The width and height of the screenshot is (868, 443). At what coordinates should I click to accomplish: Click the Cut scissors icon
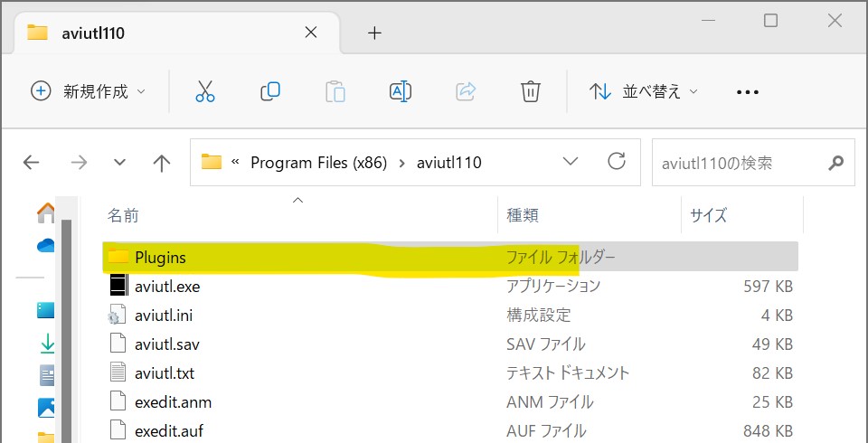coord(205,91)
